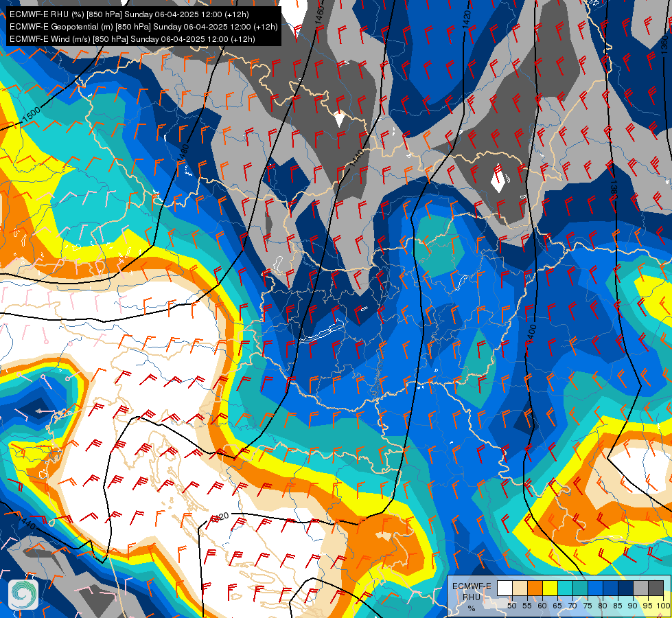Click the 'ECMWF-E Geopotential (m)' title line
The image size is (672, 618).
pyautogui.click(x=143, y=27)
